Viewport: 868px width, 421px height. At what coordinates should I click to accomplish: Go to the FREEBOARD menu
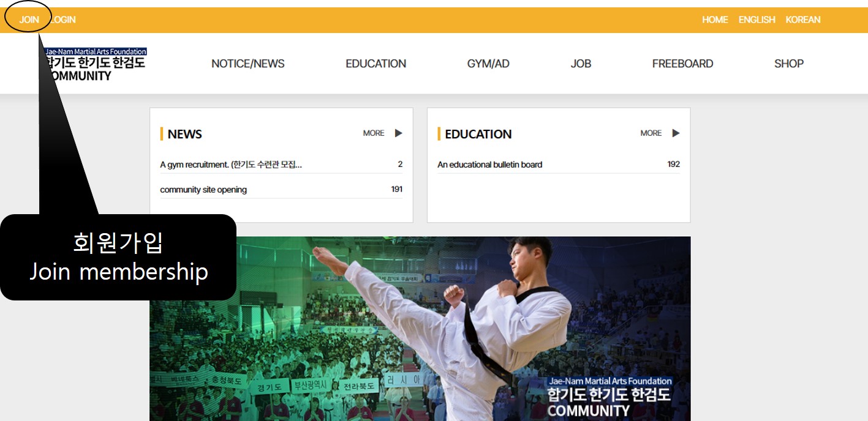(x=682, y=64)
